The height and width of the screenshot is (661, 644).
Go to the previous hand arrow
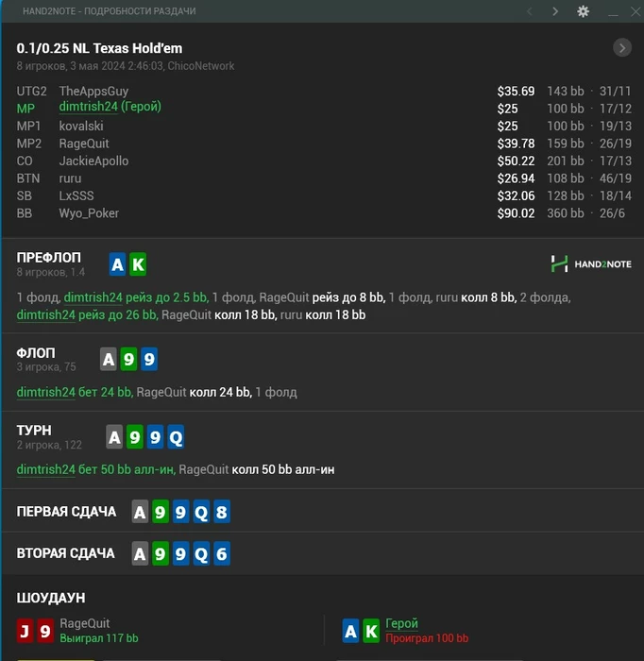pos(530,11)
